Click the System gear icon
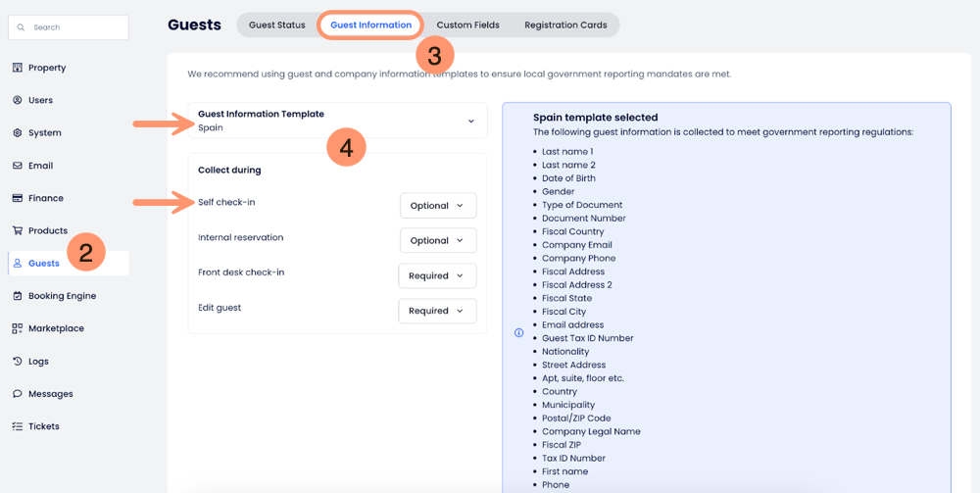 [18, 133]
